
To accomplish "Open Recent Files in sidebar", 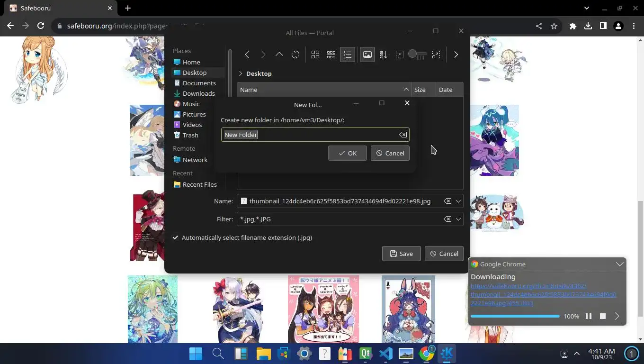I will coord(198,184).
